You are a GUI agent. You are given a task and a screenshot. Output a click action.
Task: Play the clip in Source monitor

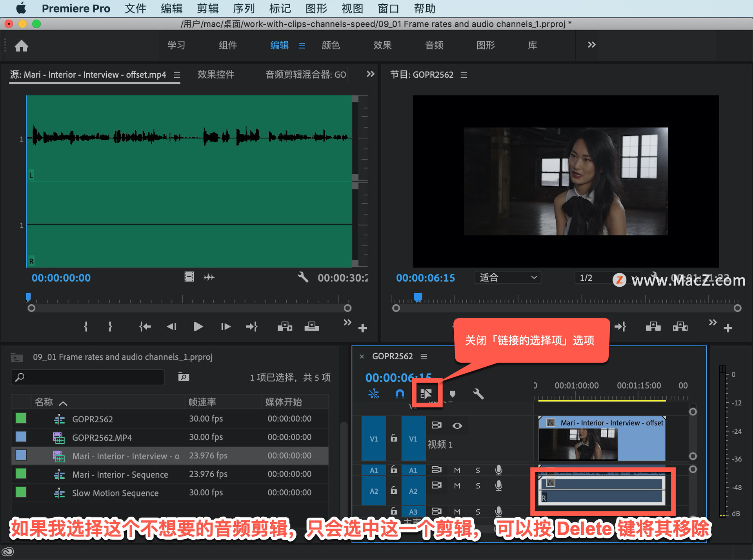click(x=198, y=326)
